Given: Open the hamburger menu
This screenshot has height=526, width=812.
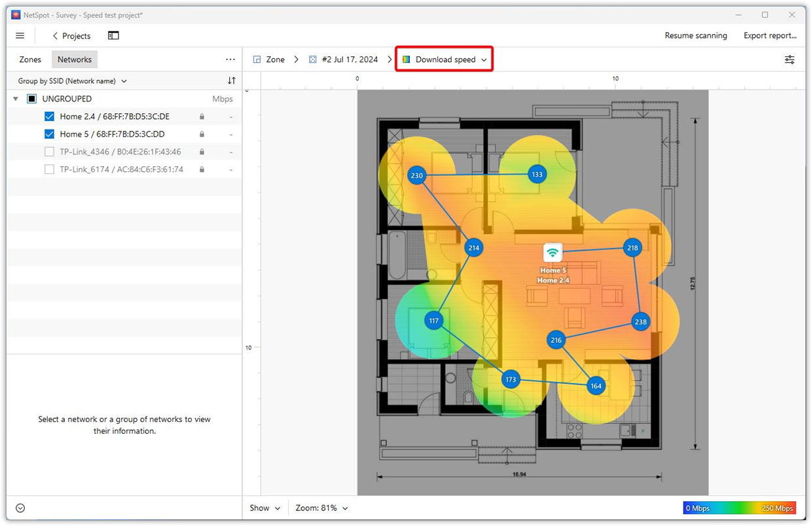Looking at the screenshot, I should coord(20,35).
